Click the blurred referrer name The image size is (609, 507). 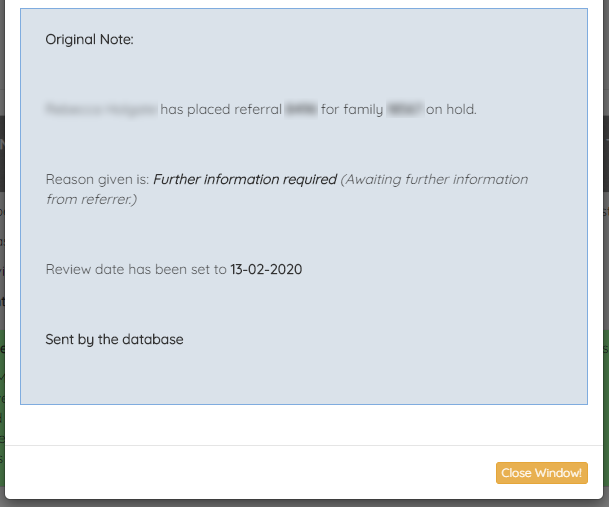click(x=100, y=109)
